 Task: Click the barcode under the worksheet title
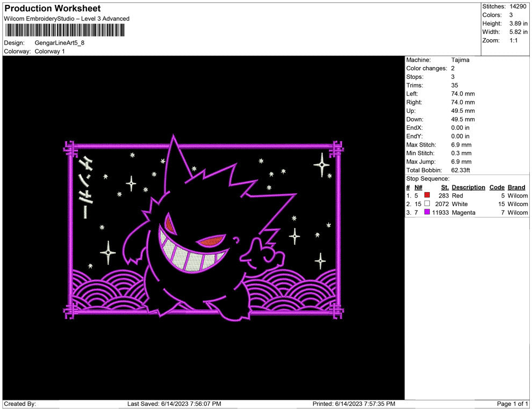[65, 30]
